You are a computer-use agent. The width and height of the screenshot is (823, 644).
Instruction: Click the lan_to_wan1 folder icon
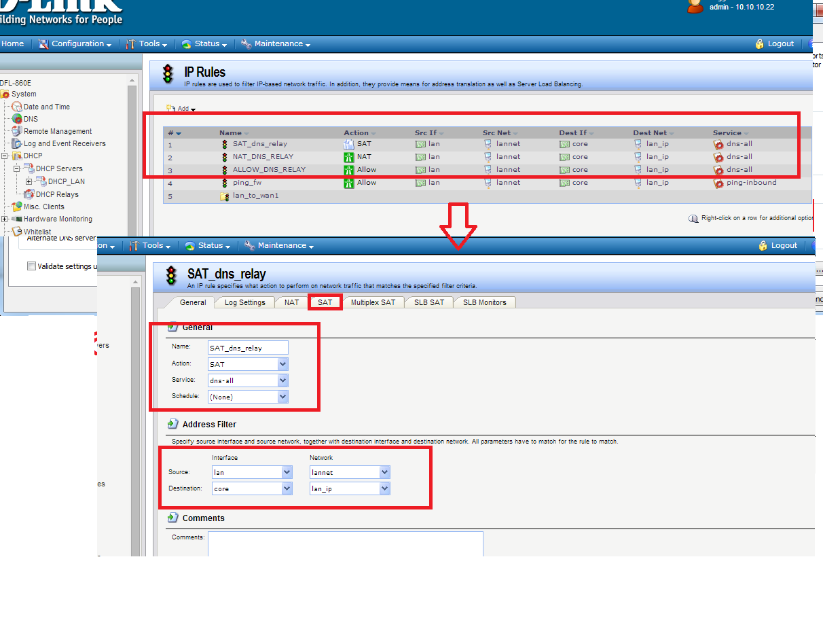point(225,196)
